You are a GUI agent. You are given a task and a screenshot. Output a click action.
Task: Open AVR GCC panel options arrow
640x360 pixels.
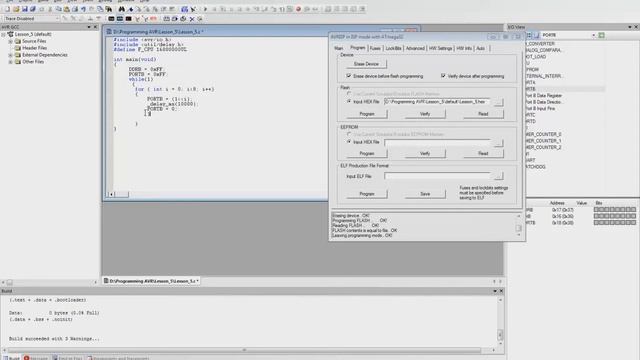(x=89, y=27)
